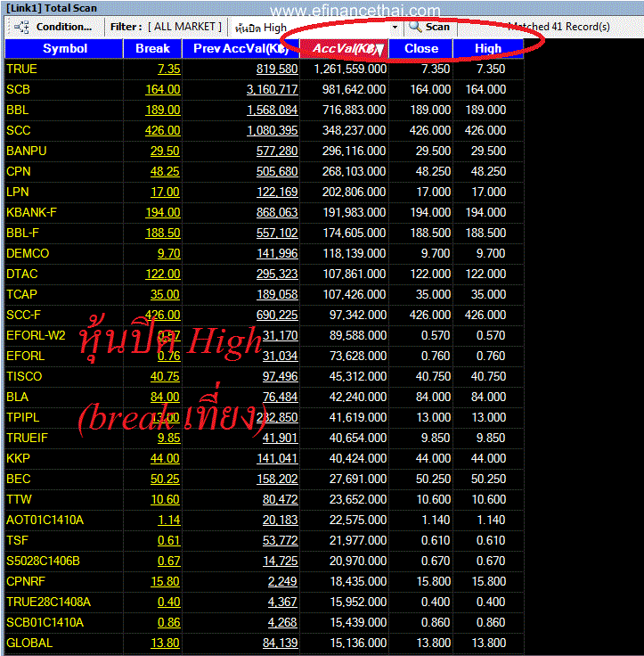Click Prev AccVal 2,249 for CPNRF

point(282,581)
